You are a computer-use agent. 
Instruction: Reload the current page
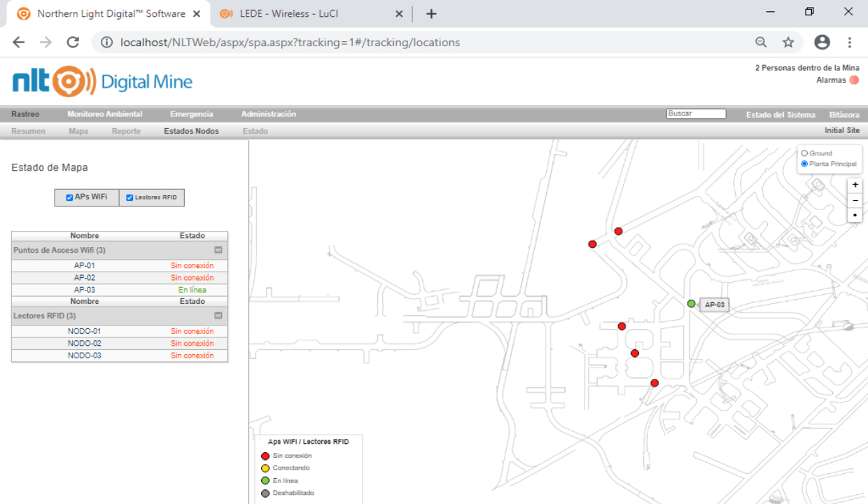tap(73, 43)
